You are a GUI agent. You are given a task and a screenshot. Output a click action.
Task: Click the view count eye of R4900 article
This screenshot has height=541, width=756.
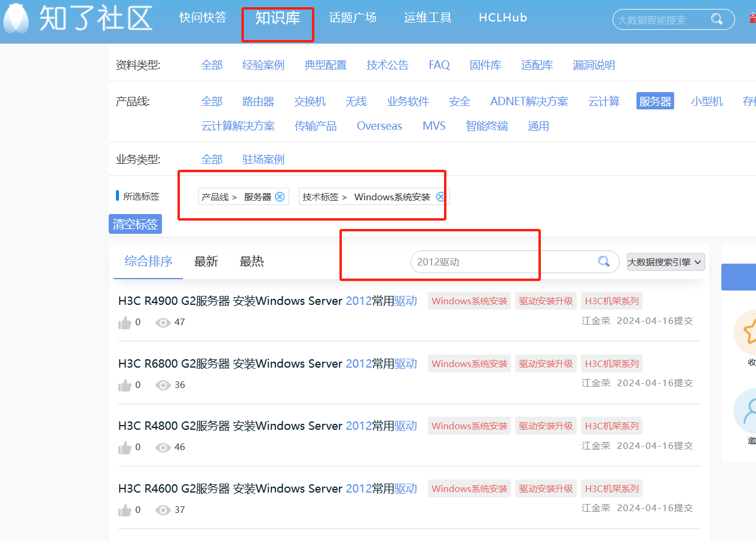[163, 323]
